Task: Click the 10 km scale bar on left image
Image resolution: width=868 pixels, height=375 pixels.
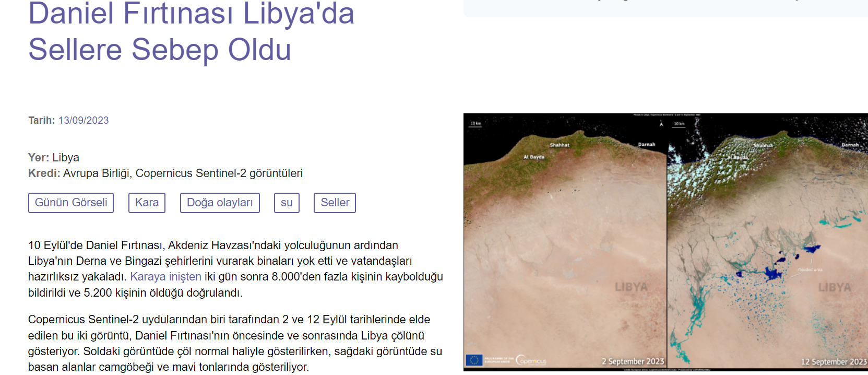Action: pos(475,124)
